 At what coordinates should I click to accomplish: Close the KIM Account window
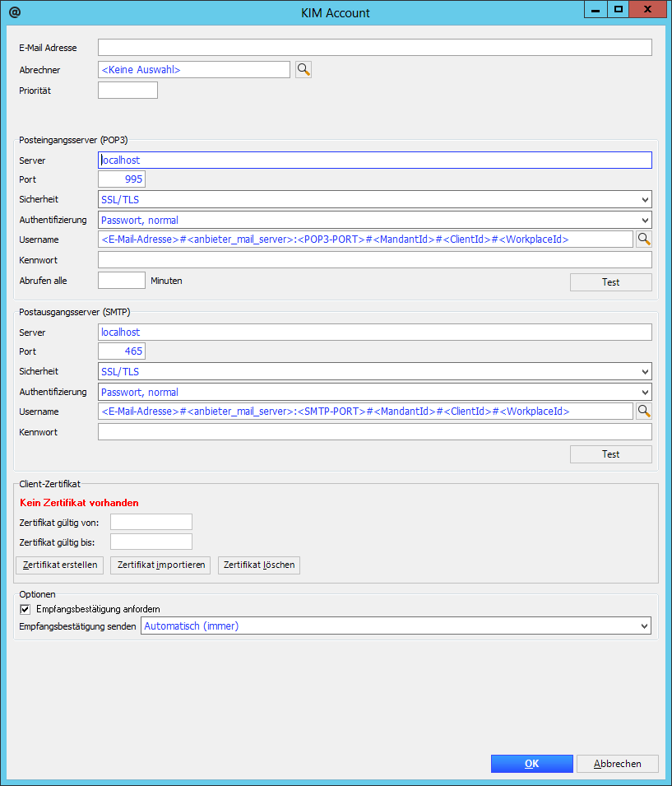click(647, 10)
